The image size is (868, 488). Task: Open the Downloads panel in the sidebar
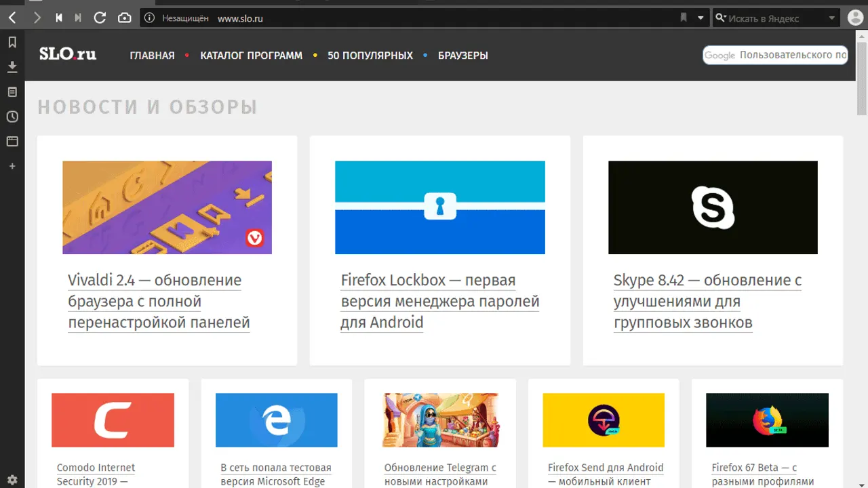[x=12, y=67]
